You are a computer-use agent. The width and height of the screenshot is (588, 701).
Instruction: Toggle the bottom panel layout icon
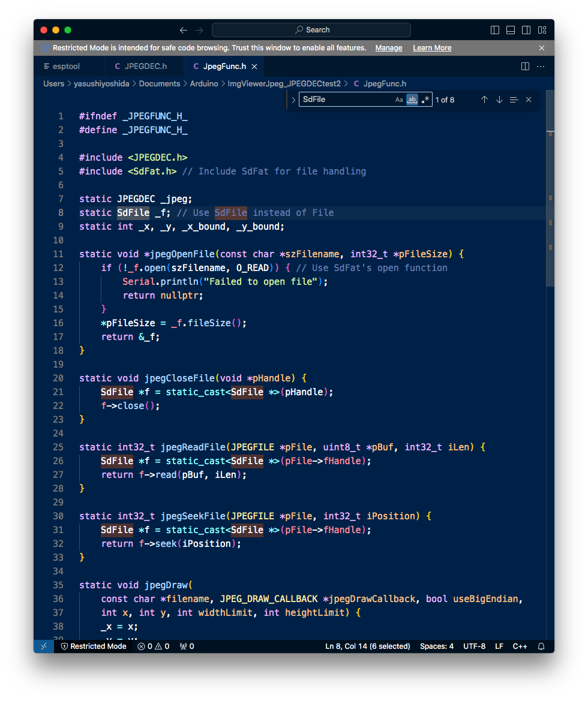511,30
